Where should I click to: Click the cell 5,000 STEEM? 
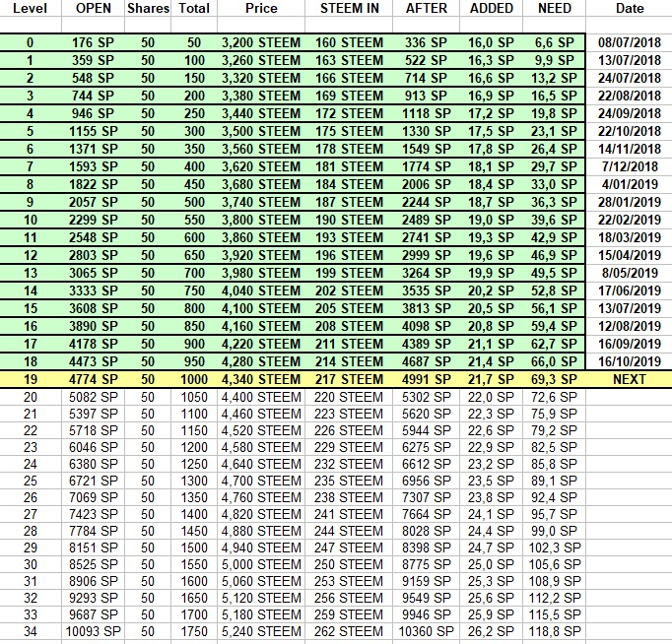point(261,565)
